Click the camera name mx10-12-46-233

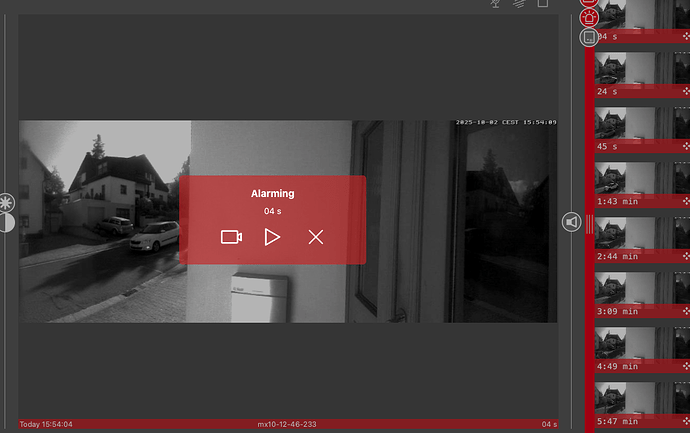tap(287, 424)
